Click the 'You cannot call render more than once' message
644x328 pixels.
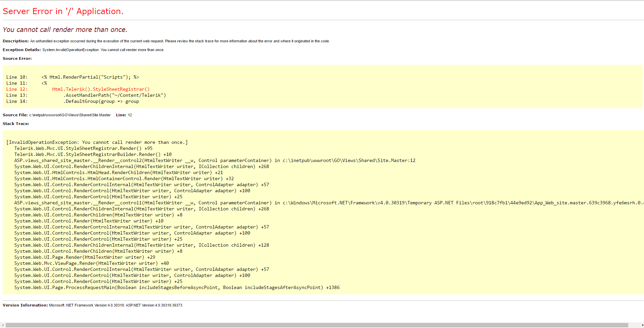(x=65, y=30)
